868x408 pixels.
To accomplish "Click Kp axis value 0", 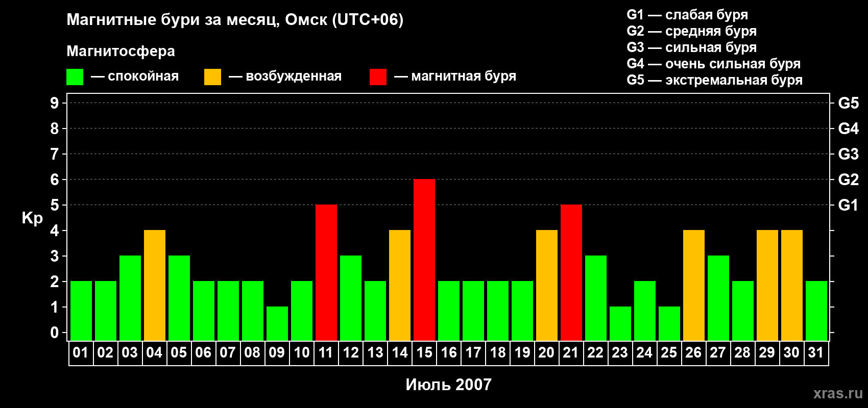I will 55,333.
